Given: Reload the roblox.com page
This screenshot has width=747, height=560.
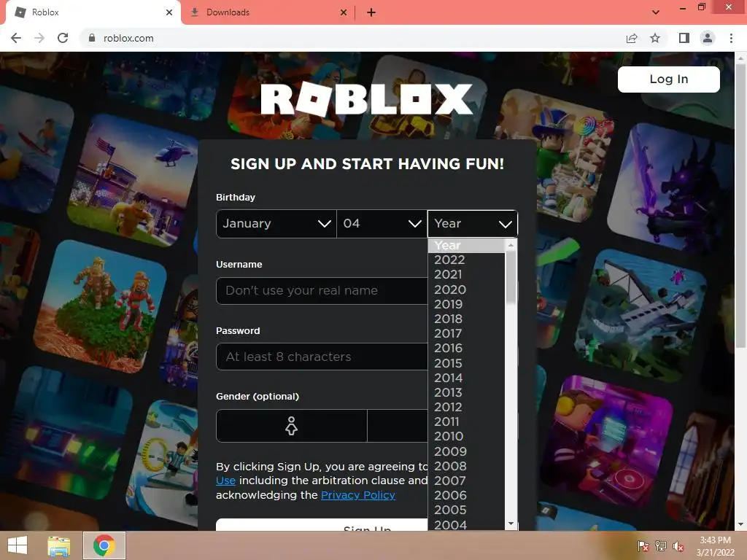Looking at the screenshot, I should pyautogui.click(x=63, y=38).
